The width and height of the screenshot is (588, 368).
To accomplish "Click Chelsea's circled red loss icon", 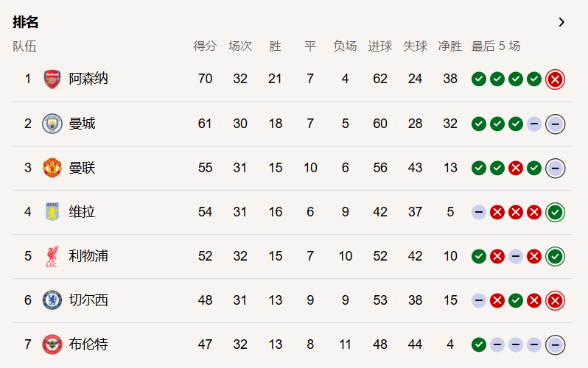I will coord(555,300).
